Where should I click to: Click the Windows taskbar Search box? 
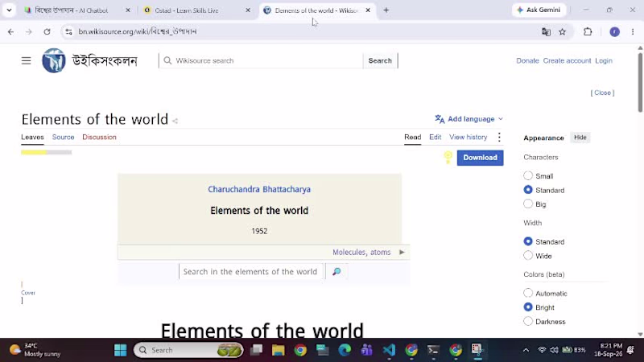(188, 350)
